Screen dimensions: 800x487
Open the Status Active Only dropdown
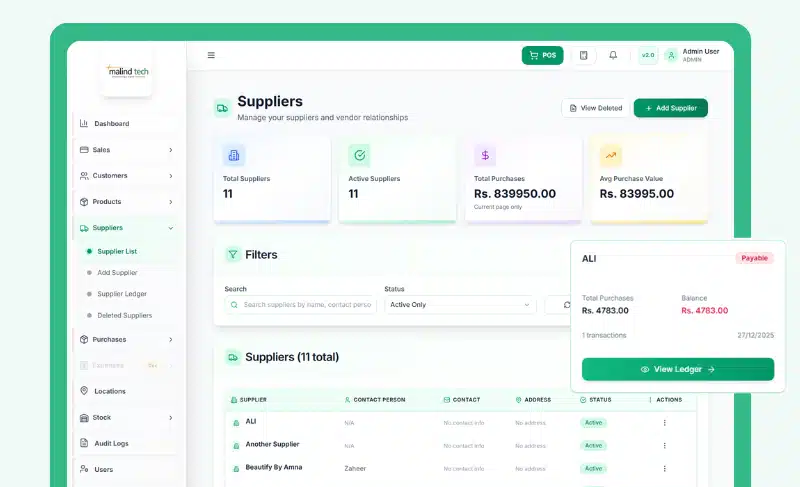[460, 304]
